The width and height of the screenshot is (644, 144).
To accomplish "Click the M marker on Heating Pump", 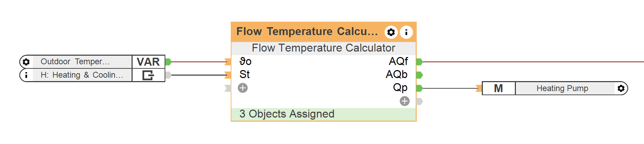I will 498,88.
